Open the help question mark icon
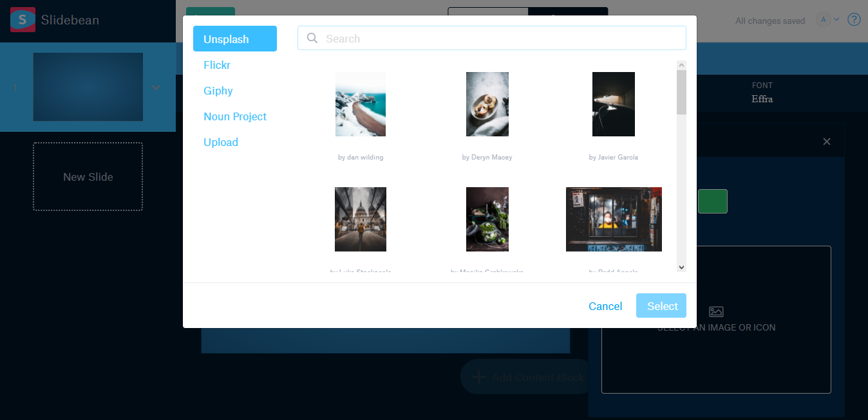868x420 pixels. [x=854, y=20]
